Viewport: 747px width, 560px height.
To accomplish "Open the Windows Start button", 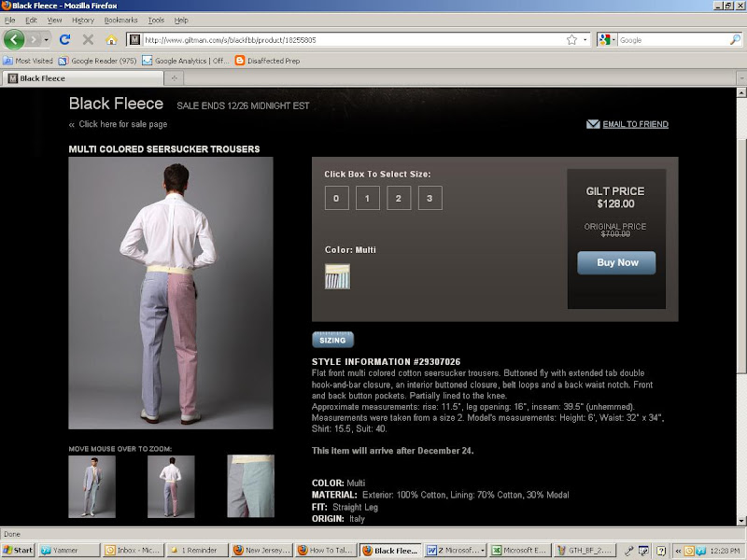I will 18,550.
